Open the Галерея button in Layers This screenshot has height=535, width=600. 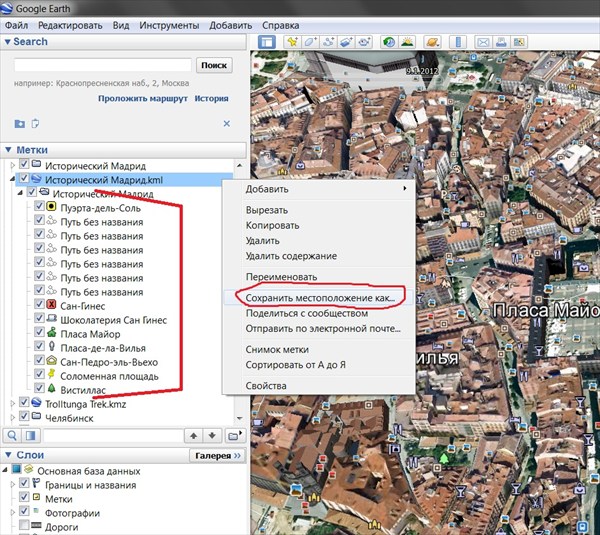coord(217,455)
